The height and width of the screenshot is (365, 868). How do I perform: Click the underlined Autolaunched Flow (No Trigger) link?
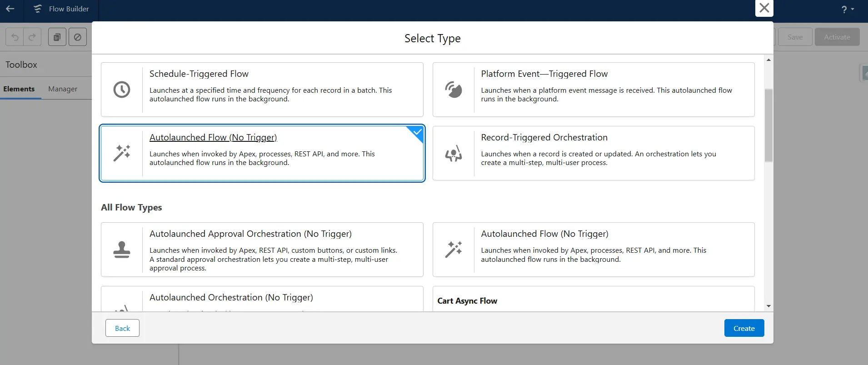point(213,137)
